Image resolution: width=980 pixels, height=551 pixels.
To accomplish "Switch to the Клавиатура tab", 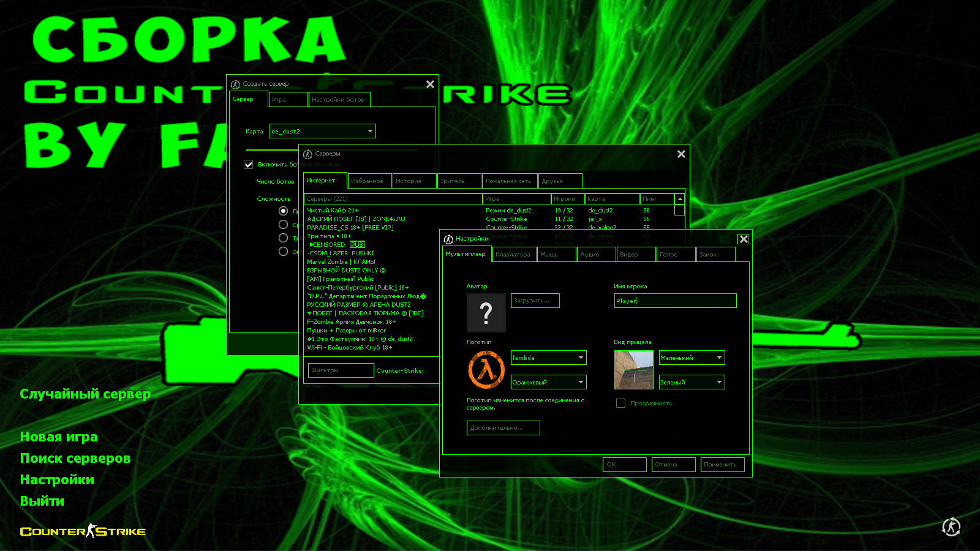I will click(513, 255).
